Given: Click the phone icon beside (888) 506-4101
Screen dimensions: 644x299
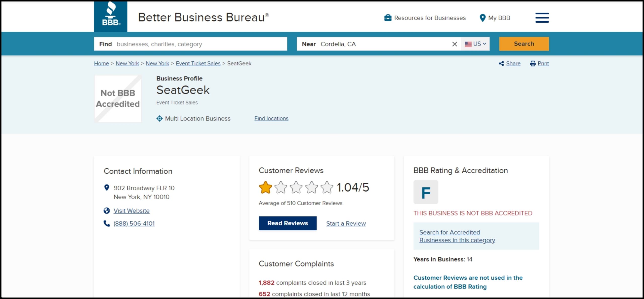Looking at the screenshot, I should pos(107,224).
